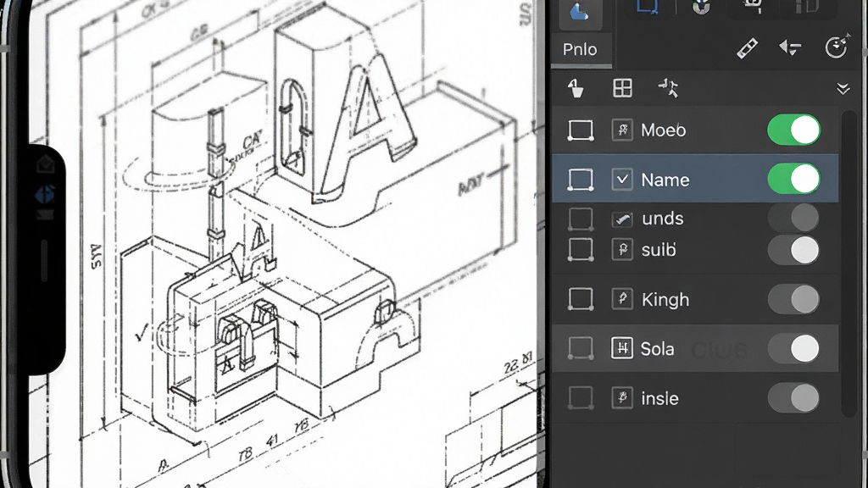Viewport: 868px width, 488px height.
Task: Turn on the Sola toggle
Action: 793,348
